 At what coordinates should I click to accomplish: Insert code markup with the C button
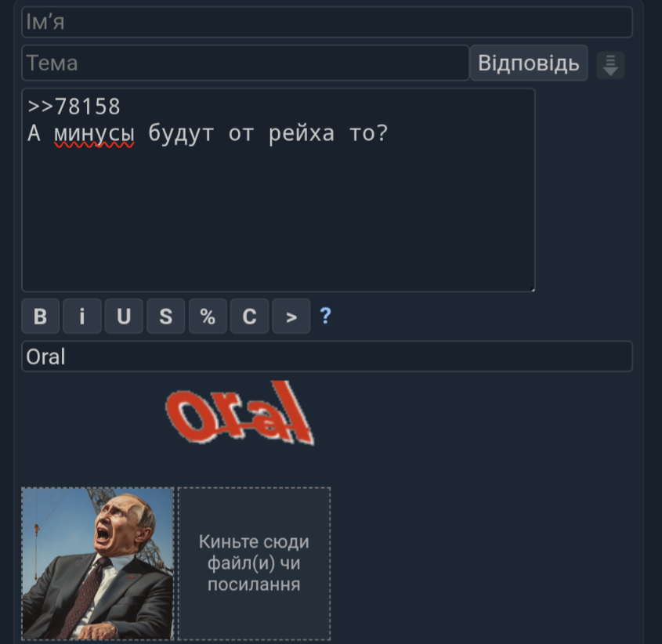tap(249, 316)
